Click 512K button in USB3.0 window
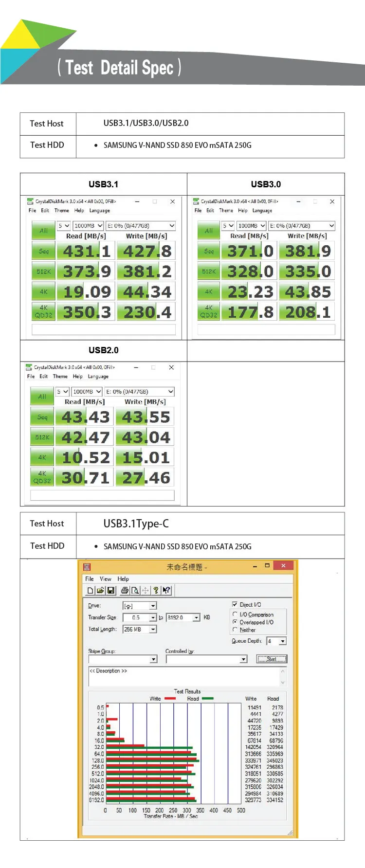365x868 pixels. 209,271
